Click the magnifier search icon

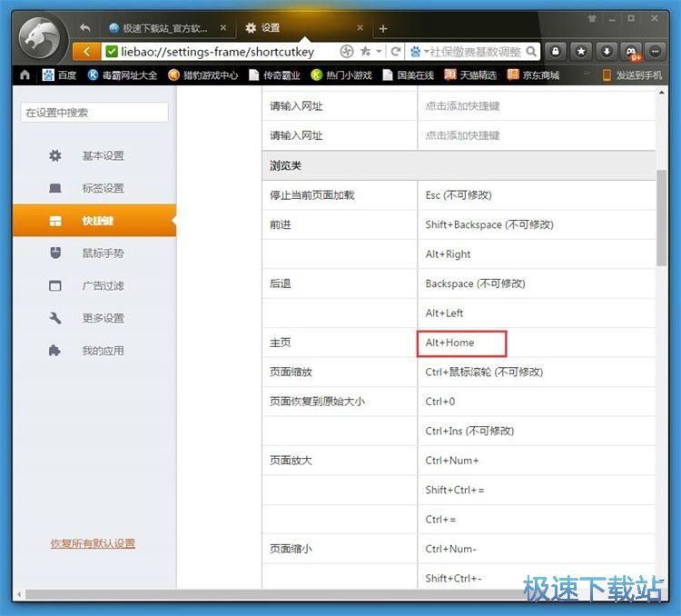[x=531, y=52]
